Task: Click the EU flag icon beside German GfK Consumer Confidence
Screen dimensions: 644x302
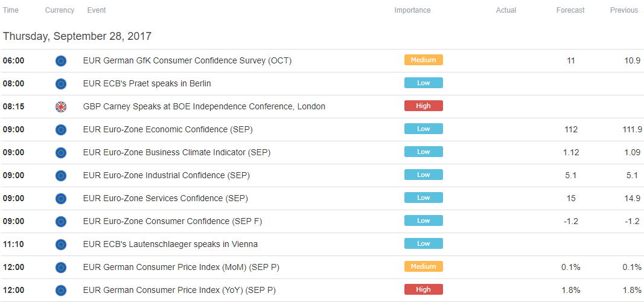Action: click(x=61, y=61)
